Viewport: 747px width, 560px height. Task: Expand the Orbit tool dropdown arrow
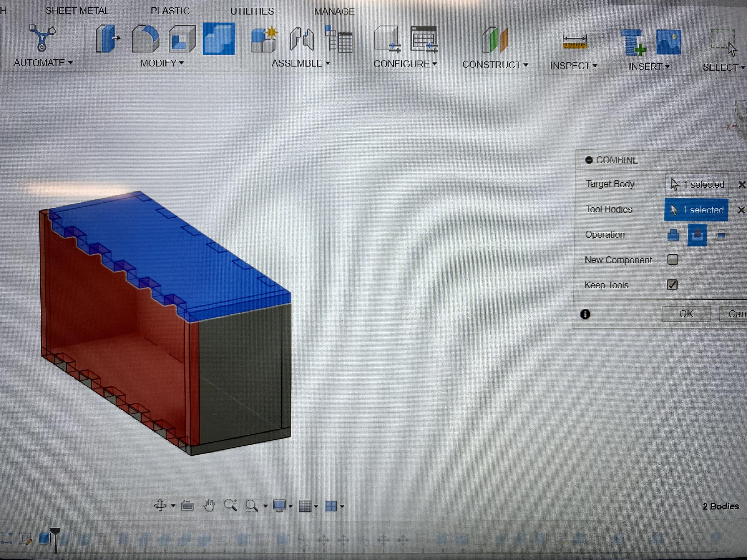(173, 506)
